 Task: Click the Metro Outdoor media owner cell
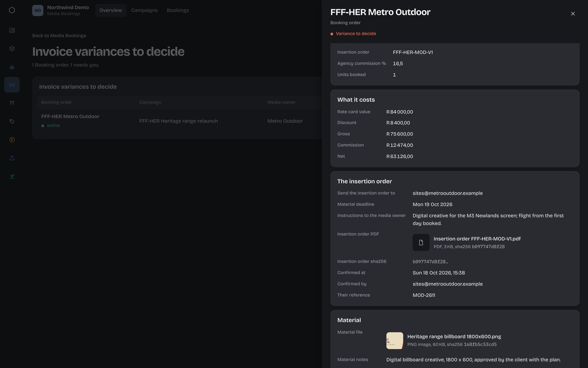(x=285, y=121)
